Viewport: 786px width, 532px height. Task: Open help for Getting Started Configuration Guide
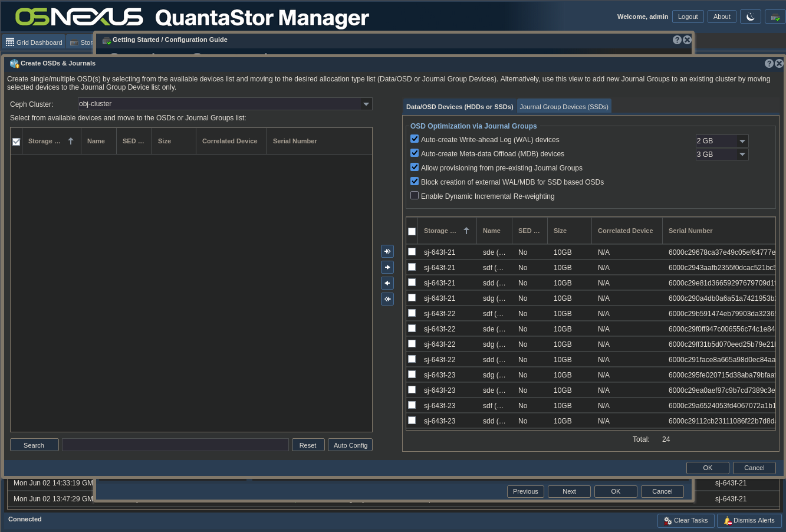[677, 40]
